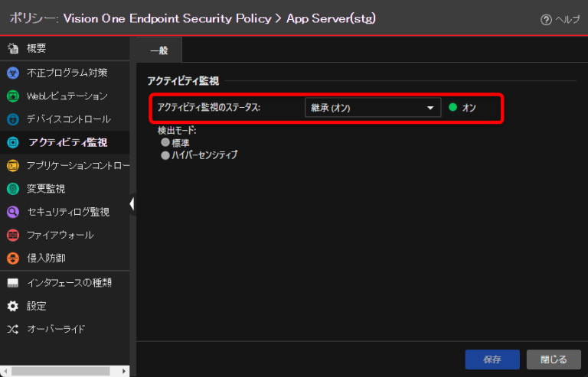Select the 標準 detection mode radio button

pyautogui.click(x=165, y=142)
